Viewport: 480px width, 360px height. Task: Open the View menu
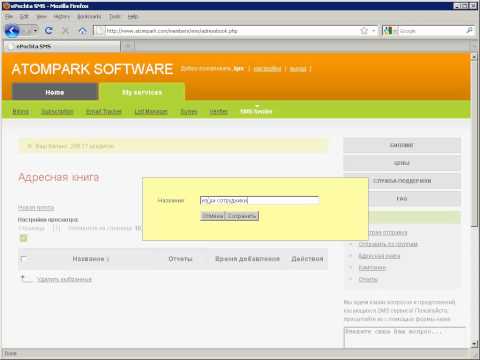click(x=42, y=16)
